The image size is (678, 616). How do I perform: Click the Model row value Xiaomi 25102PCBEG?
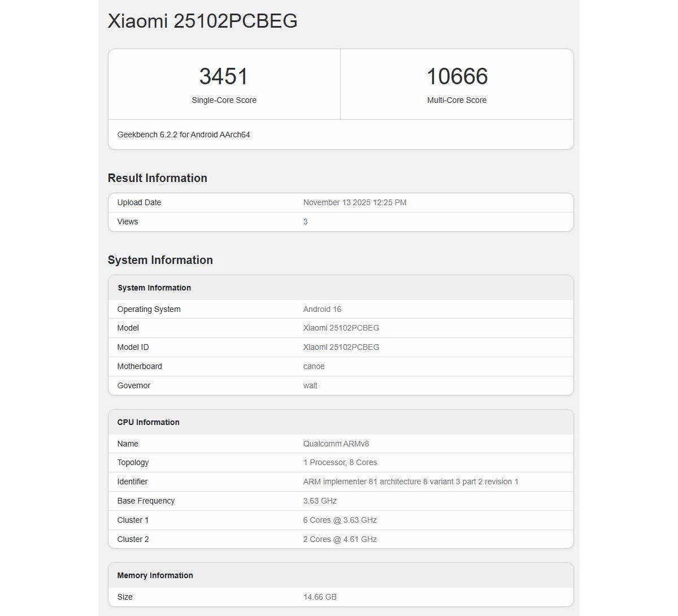(341, 328)
